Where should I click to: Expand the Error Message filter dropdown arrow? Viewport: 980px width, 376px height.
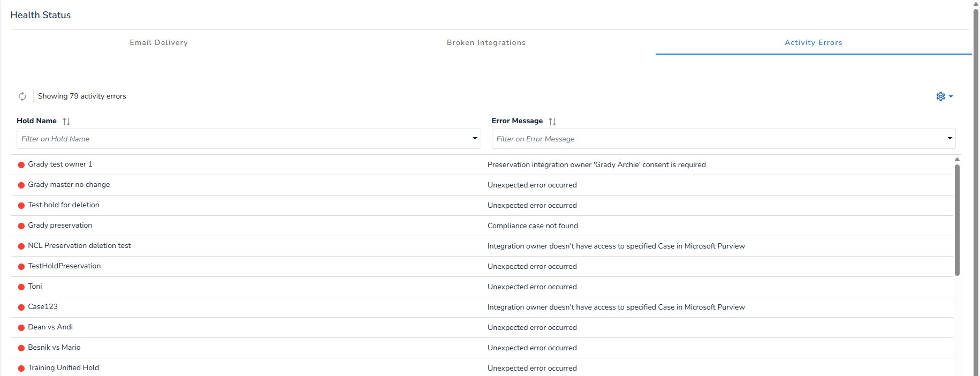click(x=949, y=139)
